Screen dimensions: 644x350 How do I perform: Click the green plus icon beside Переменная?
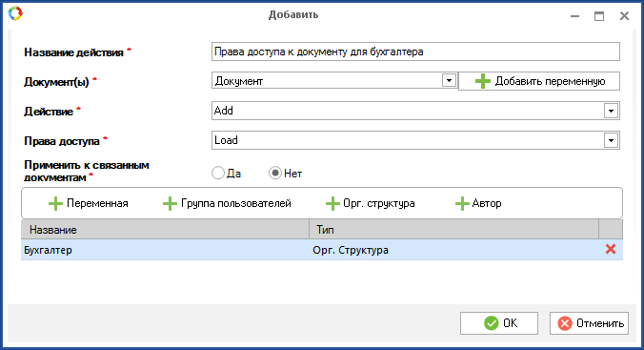(55, 203)
